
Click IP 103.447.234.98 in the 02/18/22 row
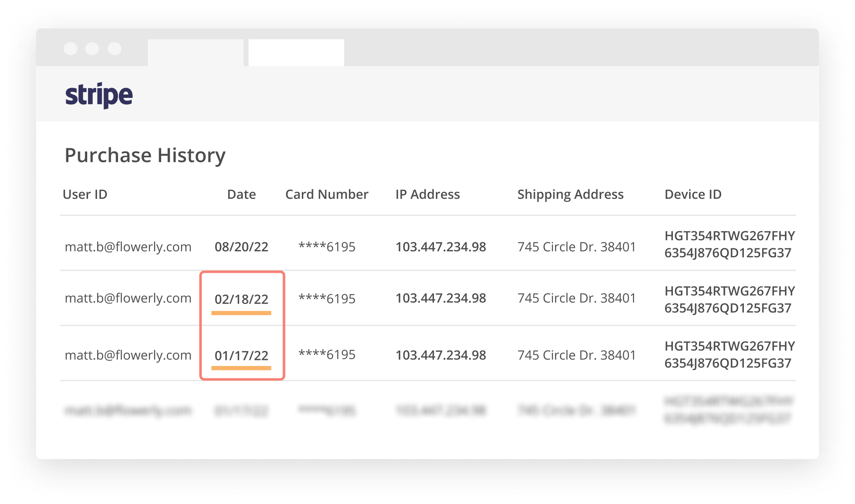[x=441, y=298]
